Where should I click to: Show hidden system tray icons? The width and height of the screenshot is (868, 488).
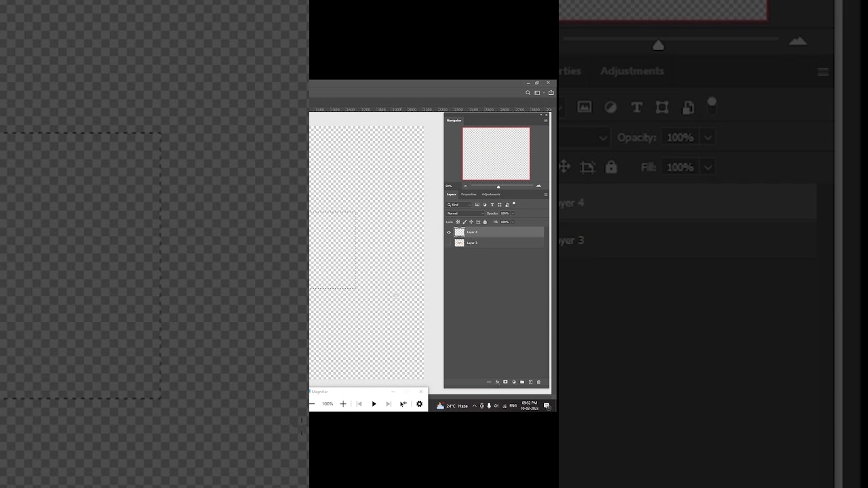tap(474, 406)
